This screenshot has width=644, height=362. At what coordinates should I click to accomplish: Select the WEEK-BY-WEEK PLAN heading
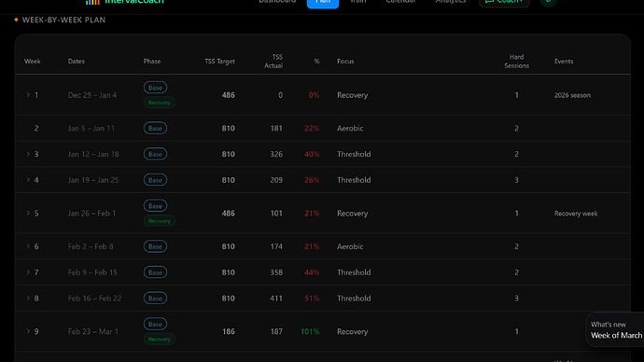[63, 20]
